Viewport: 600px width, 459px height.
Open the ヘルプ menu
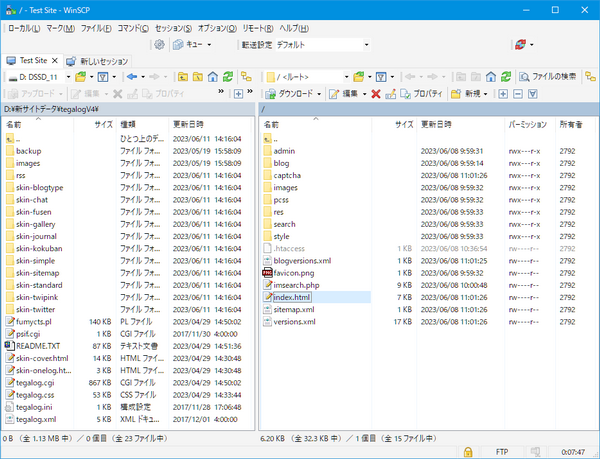pos(294,28)
